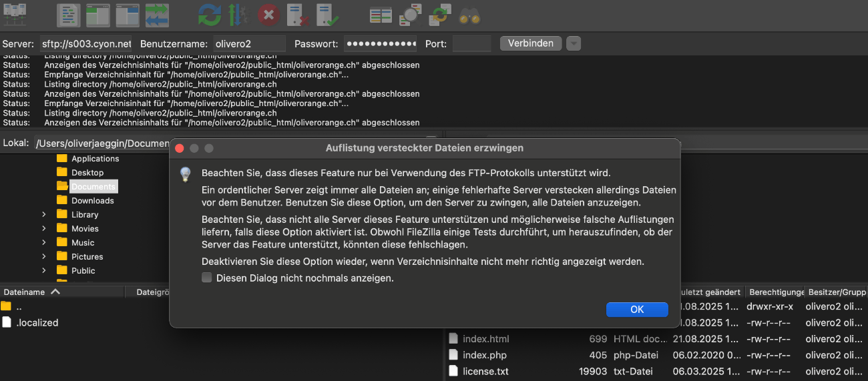Toggle remote directory tree view icon
The height and width of the screenshot is (381, 868).
point(128,15)
